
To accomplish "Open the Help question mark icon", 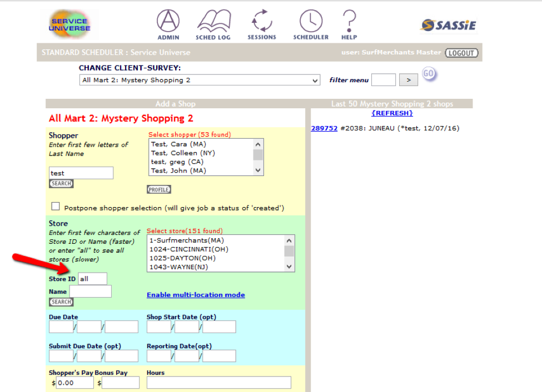I will tap(349, 24).
